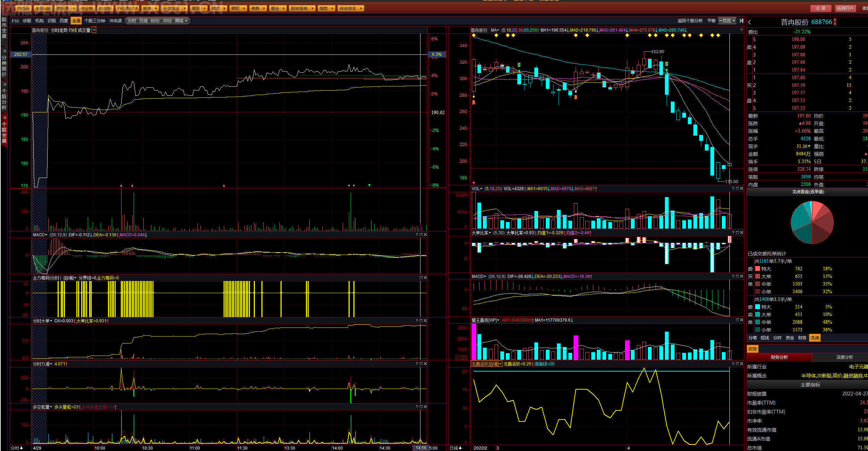Switch to 个股三分钟 tab
868x451 pixels.
click(x=95, y=21)
